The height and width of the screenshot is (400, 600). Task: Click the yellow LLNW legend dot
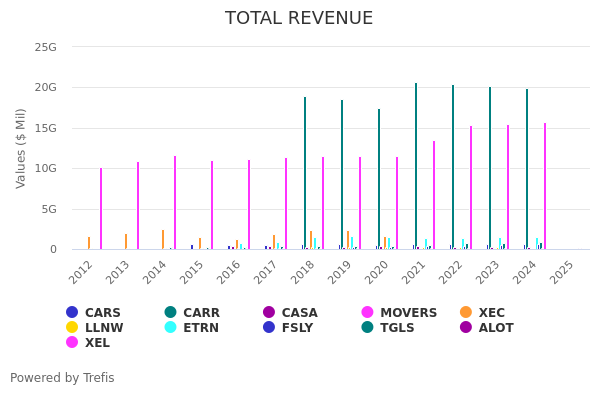coord(72,328)
